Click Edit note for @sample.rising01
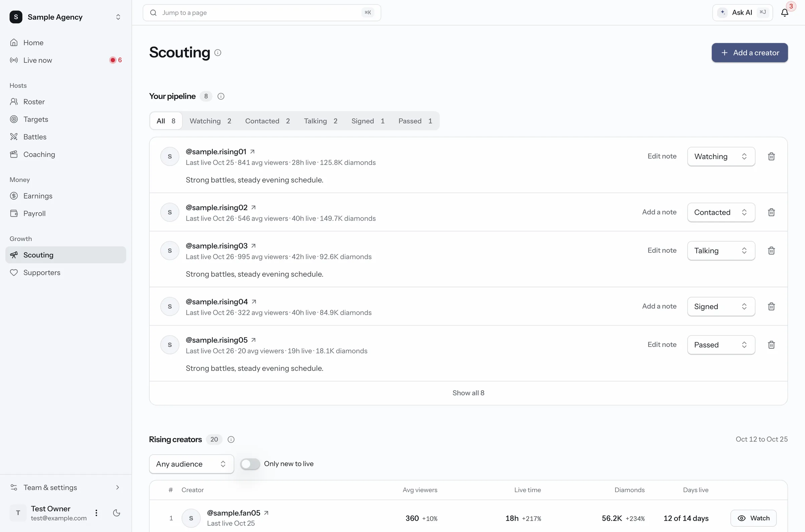 click(662, 157)
